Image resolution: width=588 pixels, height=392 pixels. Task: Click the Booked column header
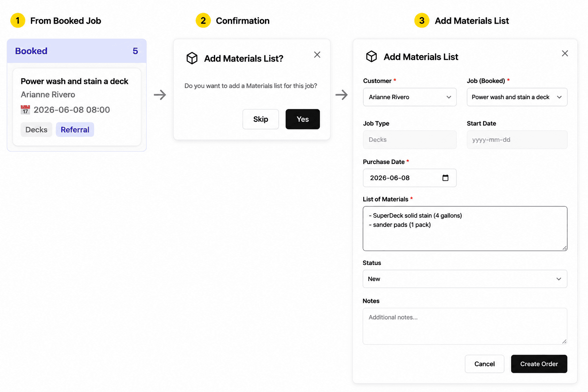click(x=77, y=51)
